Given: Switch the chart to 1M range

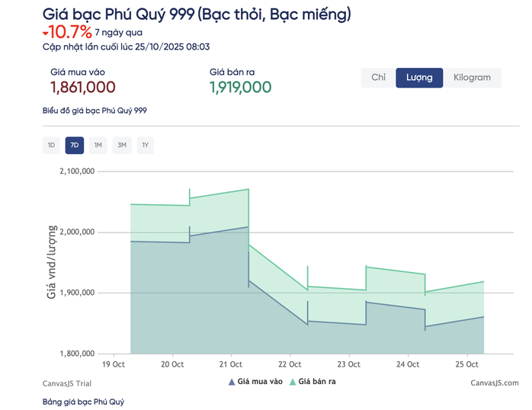Looking at the screenshot, I should coord(98,145).
